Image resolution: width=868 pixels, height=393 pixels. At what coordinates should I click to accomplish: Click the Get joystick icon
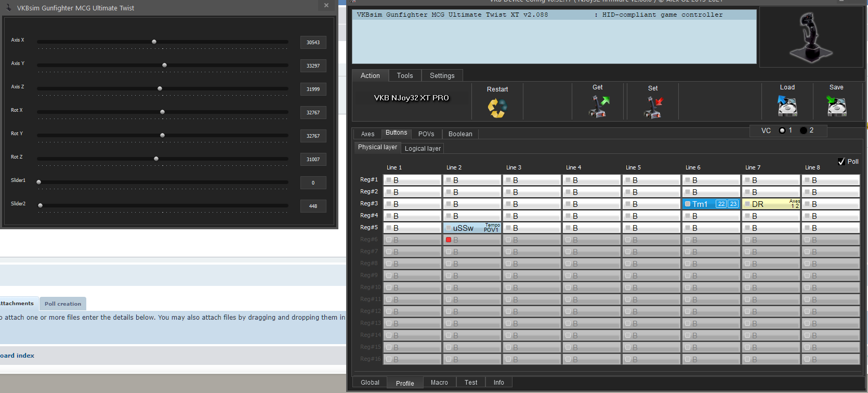(x=598, y=107)
